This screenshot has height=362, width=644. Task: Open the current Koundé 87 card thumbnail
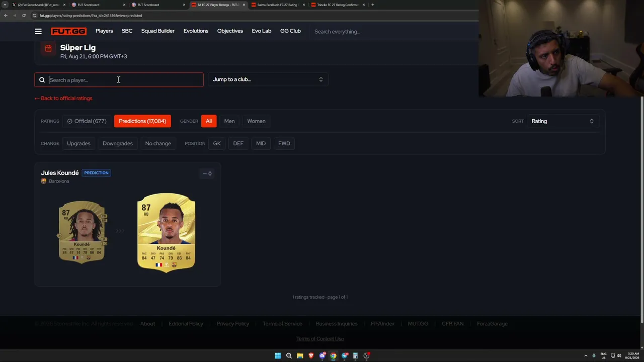point(82,232)
